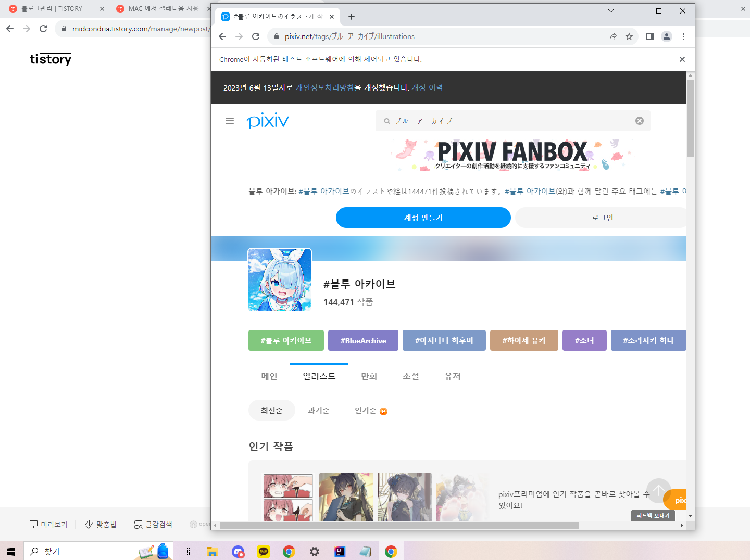The width and height of the screenshot is (750, 560).
Task: Dismiss the automated test software infobar
Action: point(682,59)
